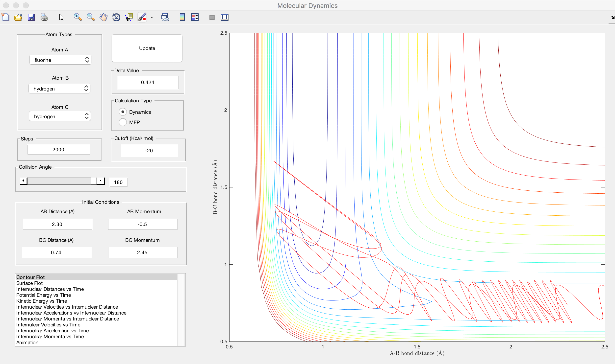Enable the Data Cursor tool
Screen dimensions: 615x364
[x=129, y=17]
